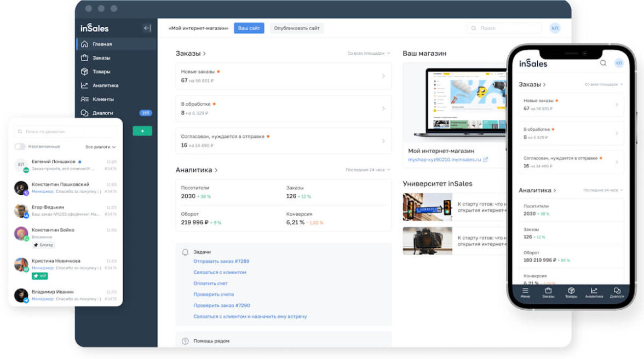Click the Поиск по диалогам search field
The image size is (644, 359).
(66, 132)
